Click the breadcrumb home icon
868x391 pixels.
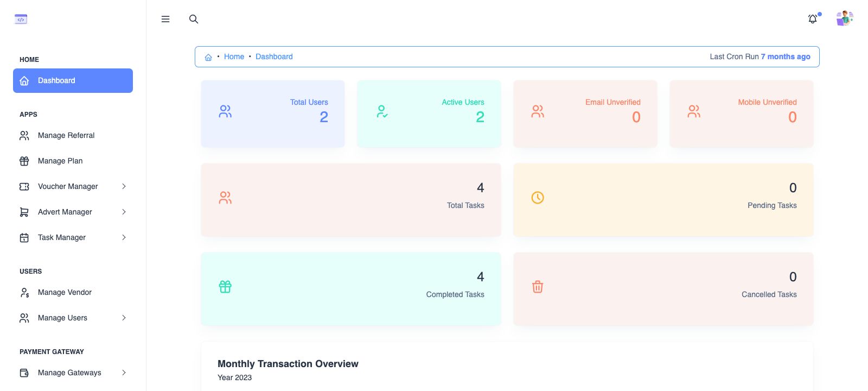(208, 57)
